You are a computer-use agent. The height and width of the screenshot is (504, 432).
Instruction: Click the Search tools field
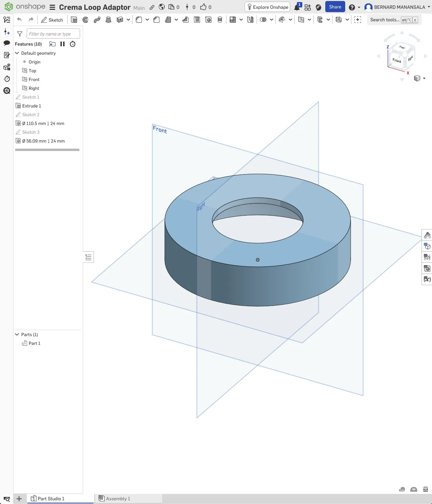(393, 20)
